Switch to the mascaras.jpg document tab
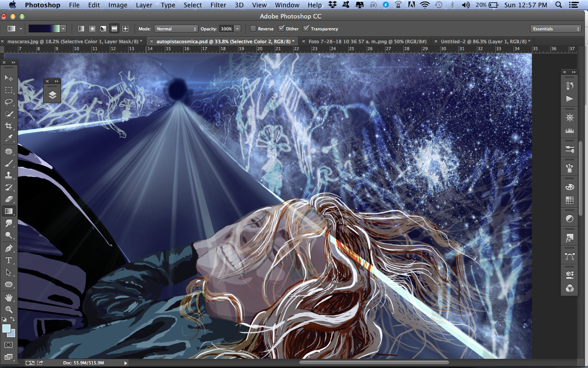 click(75, 41)
